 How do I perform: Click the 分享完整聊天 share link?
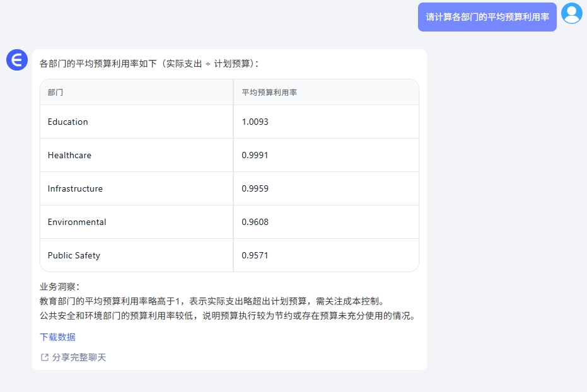tap(79, 357)
